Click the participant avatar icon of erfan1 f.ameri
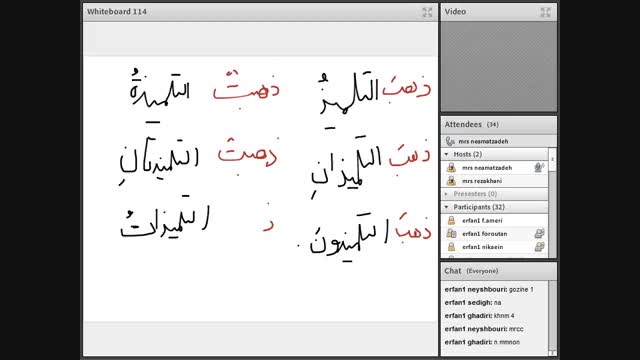Viewport: 640px width, 360px height. click(x=451, y=220)
